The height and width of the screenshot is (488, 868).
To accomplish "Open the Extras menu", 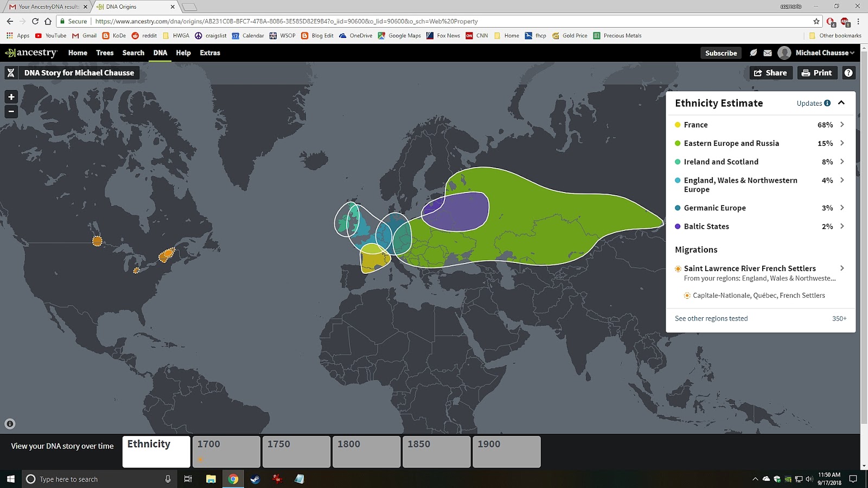I will (x=210, y=53).
